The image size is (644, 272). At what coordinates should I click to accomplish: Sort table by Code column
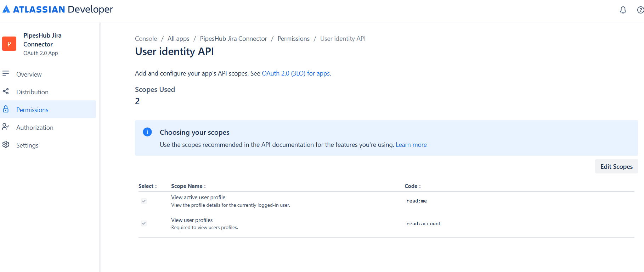click(413, 186)
